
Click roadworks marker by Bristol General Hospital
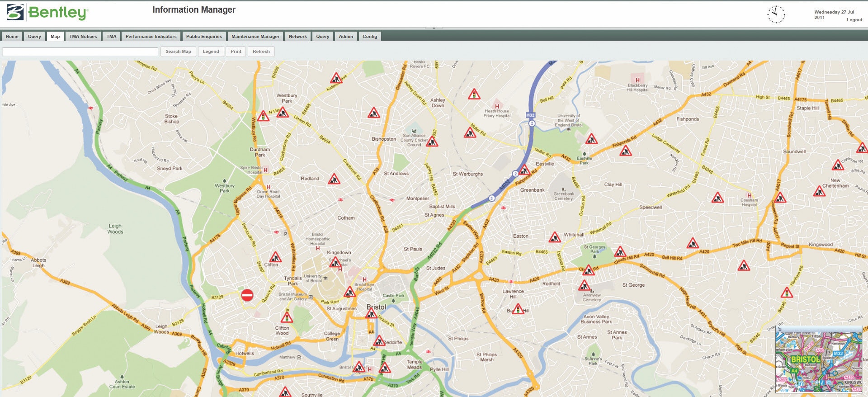[359, 366]
